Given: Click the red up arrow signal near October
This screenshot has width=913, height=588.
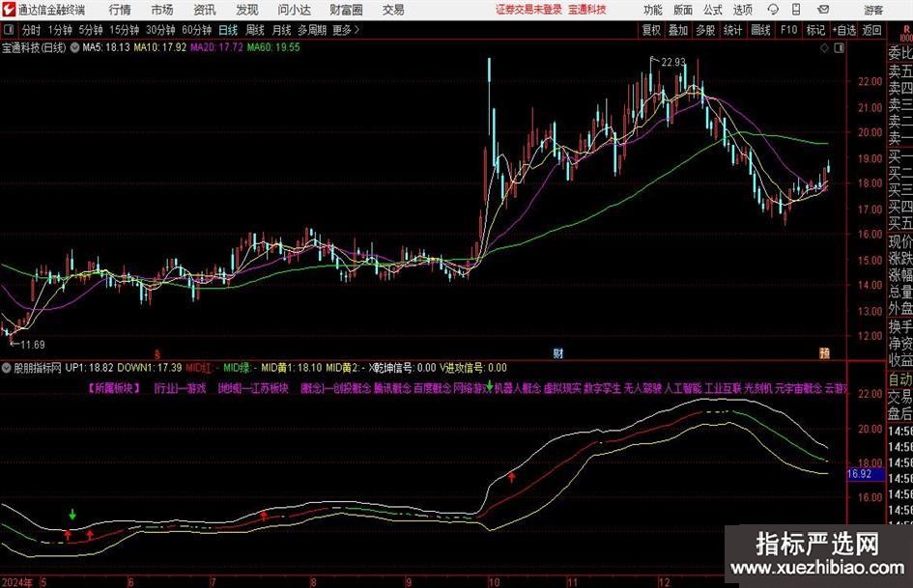Looking at the screenshot, I should 512,477.
